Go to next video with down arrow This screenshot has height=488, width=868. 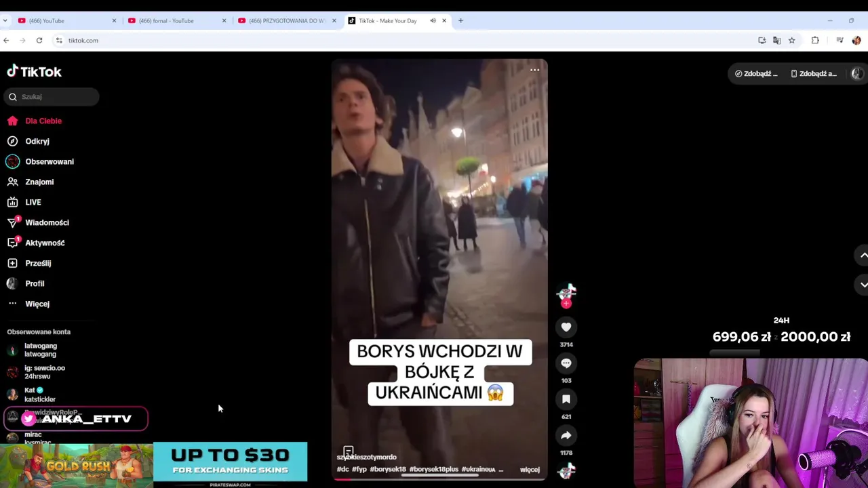(863, 285)
